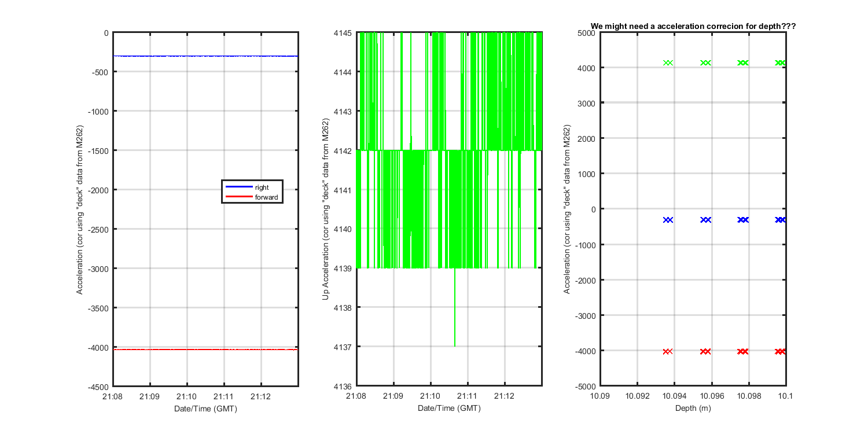Click the "10.1" depth tick label
The height and width of the screenshot is (434, 868).
point(785,396)
